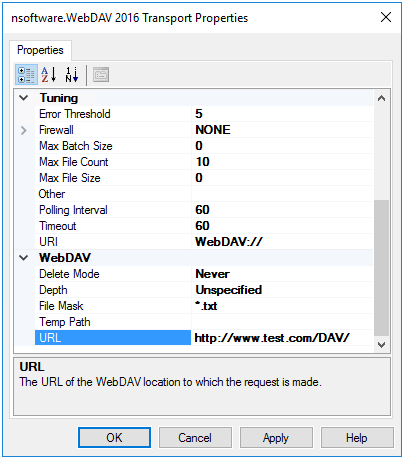The width and height of the screenshot is (404, 459).
Task: Select the Max Batch Size property
Action: 113,146
